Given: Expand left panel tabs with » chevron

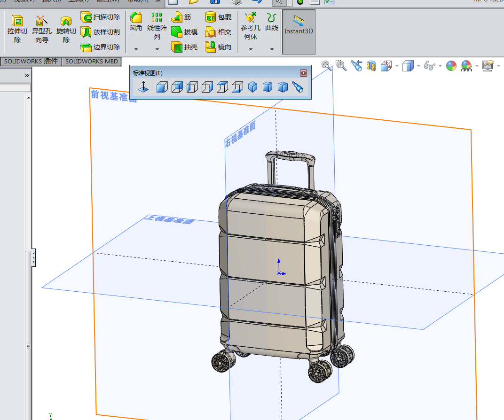Looking at the screenshot, I should [27, 76].
